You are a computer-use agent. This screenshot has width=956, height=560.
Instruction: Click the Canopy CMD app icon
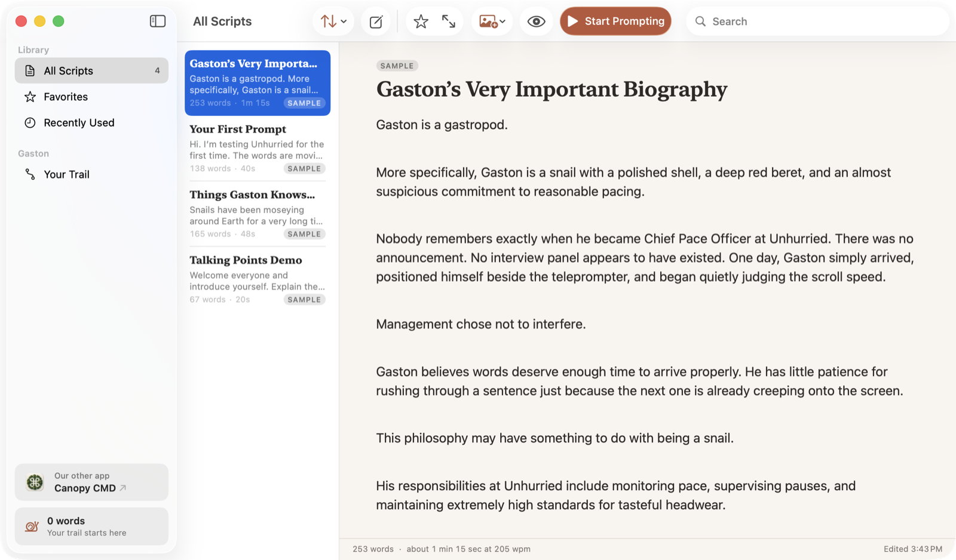click(35, 482)
